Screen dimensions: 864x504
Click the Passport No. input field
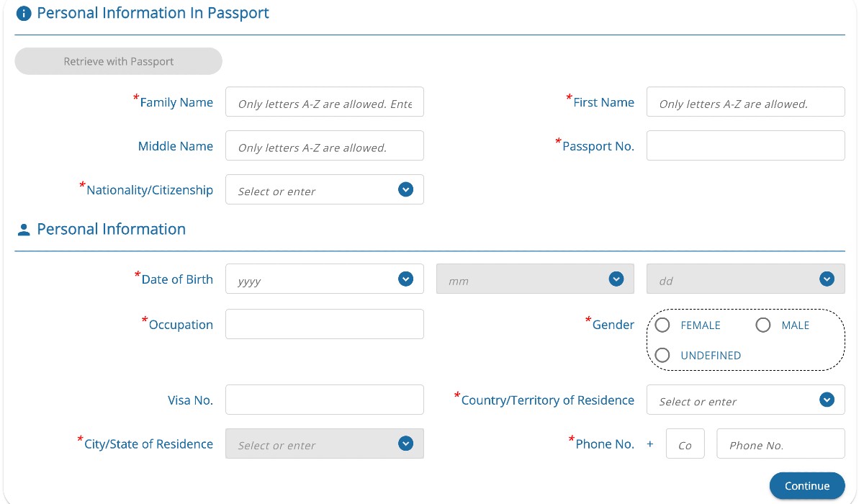point(746,145)
